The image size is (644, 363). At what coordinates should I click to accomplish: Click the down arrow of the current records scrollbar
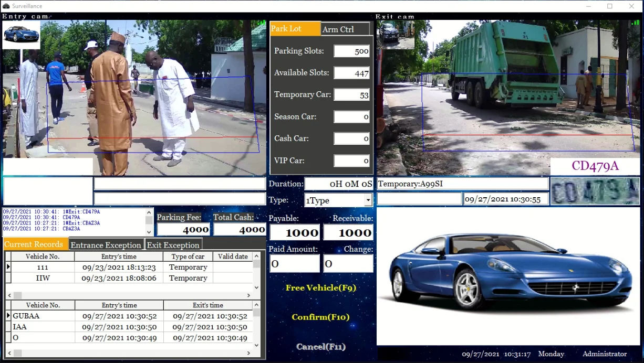pyautogui.click(x=256, y=287)
